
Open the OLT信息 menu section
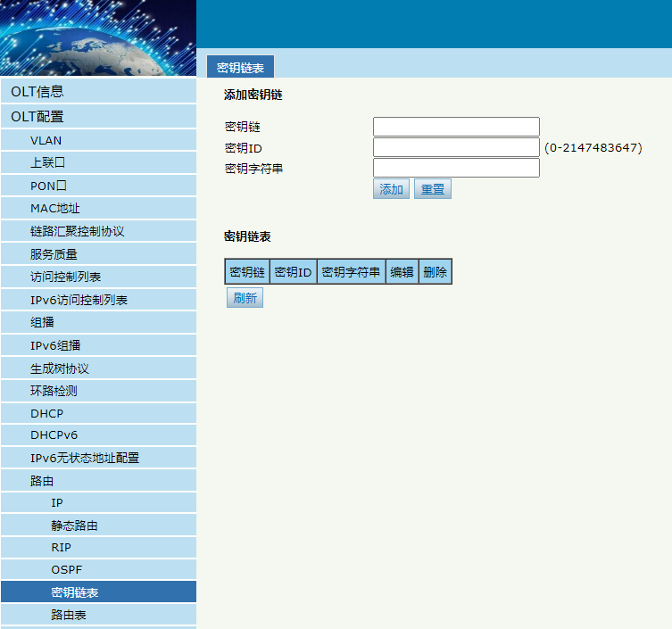(x=98, y=91)
